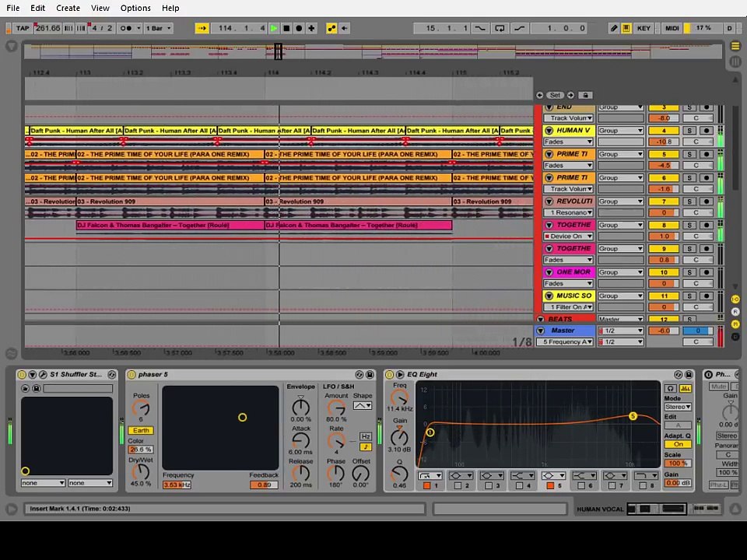Toggle the MIDI map mode button
Screen dimensions: 747x560
click(x=672, y=28)
